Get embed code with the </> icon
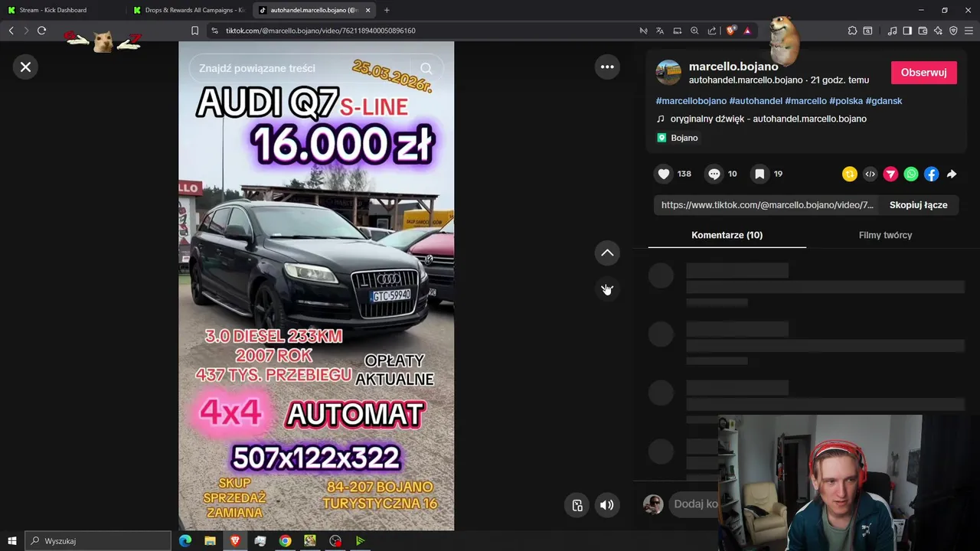 pyautogui.click(x=870, y=174)
